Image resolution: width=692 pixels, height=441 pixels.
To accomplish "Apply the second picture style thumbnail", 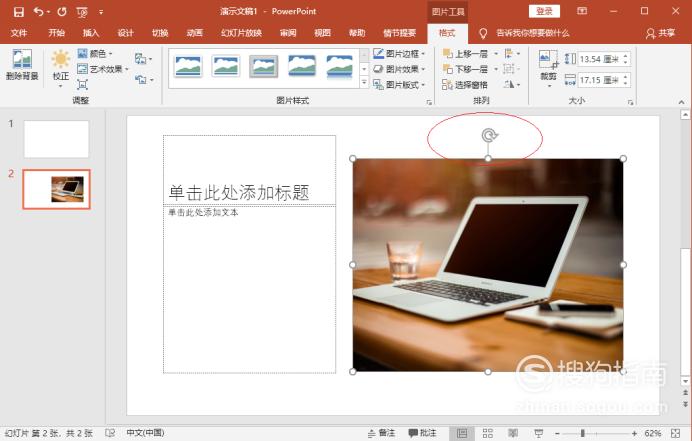I will click(226, 66).
